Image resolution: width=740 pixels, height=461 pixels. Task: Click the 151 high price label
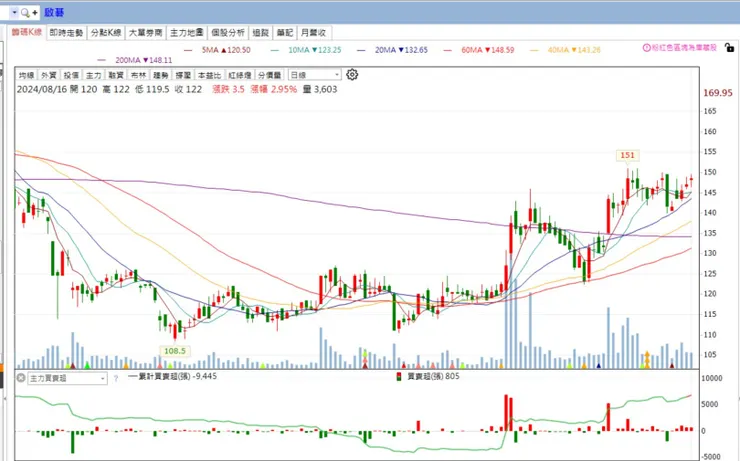(x=627, y=155)
